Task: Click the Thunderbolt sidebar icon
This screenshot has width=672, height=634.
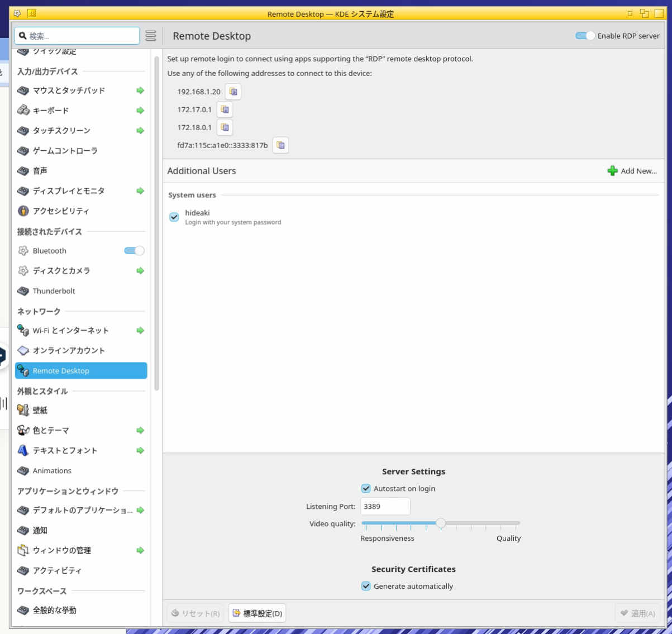Action: (23, 291)
